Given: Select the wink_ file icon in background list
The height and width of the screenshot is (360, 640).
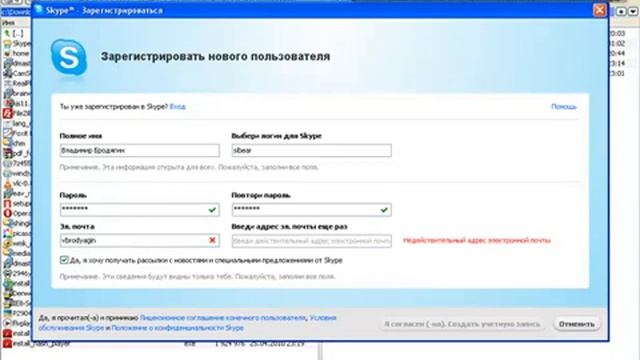Looking at the screenshot, I should [x=7, y=243].
